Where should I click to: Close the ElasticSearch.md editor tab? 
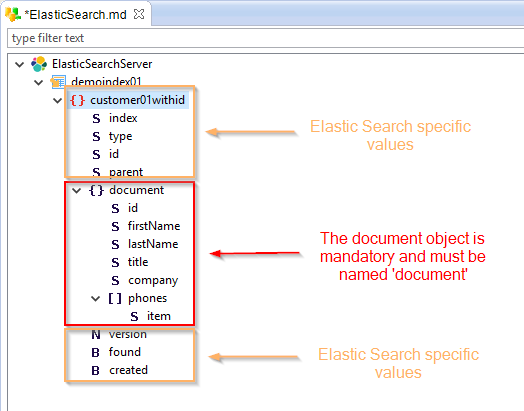tap(139, 14)
